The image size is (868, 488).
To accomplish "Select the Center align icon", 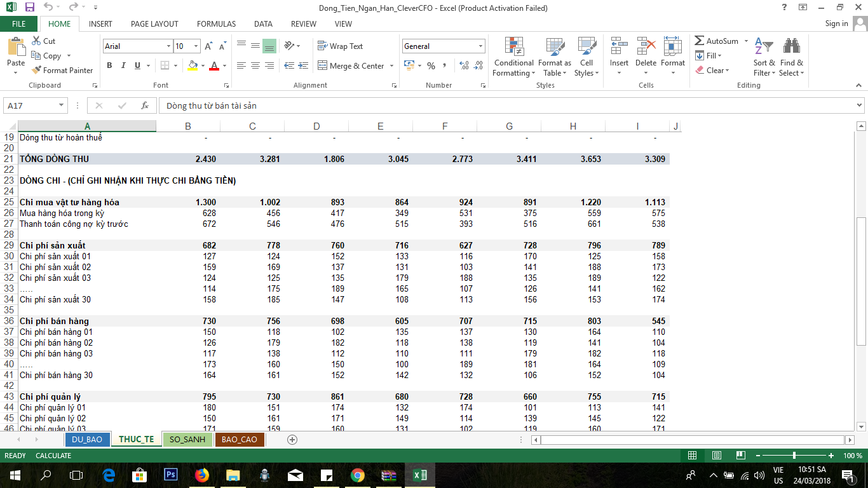I will click(255, 65).
